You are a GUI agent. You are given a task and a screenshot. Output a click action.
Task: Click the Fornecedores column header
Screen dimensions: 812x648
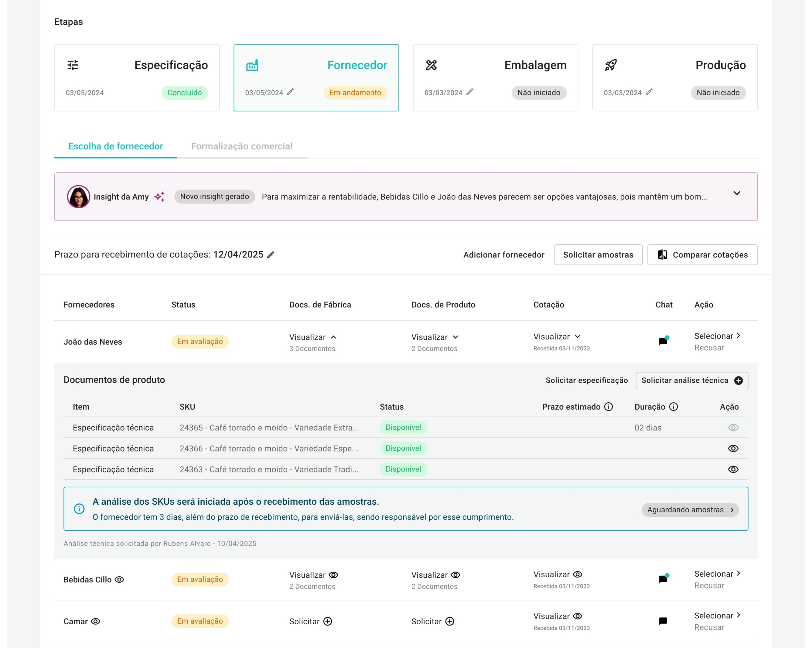89,305
